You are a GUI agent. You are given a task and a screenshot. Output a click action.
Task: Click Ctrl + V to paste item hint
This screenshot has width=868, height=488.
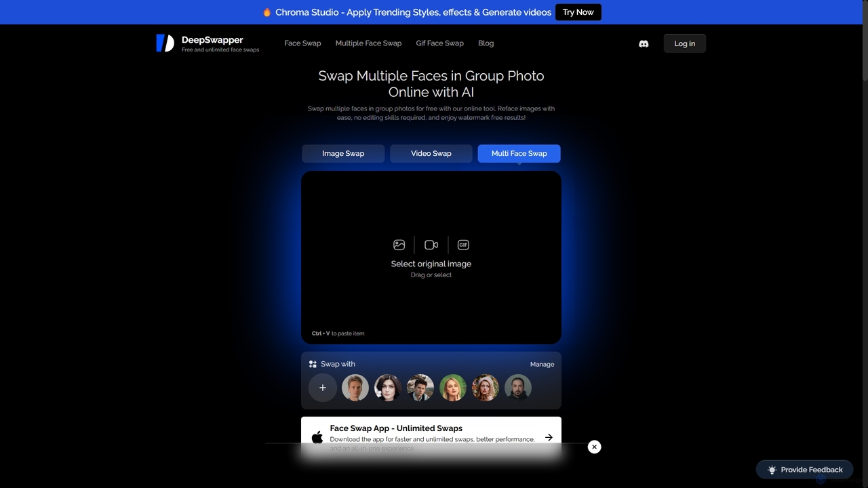coord(338,333)
